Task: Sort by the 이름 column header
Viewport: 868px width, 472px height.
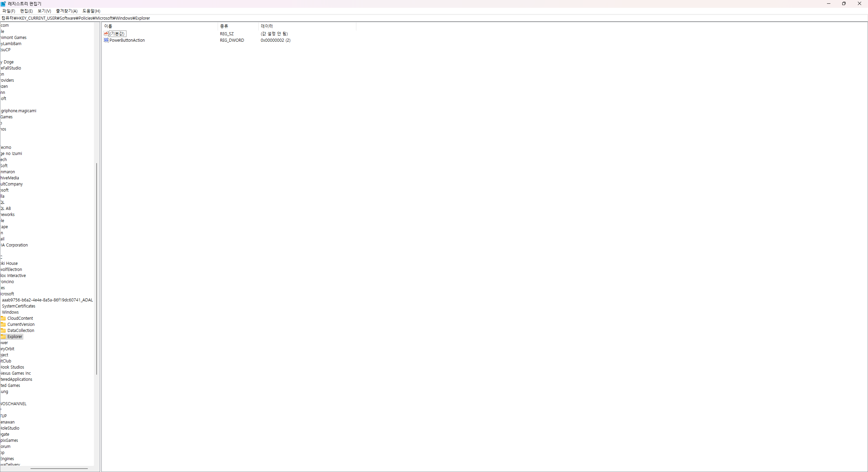Action: pos(160,26)
